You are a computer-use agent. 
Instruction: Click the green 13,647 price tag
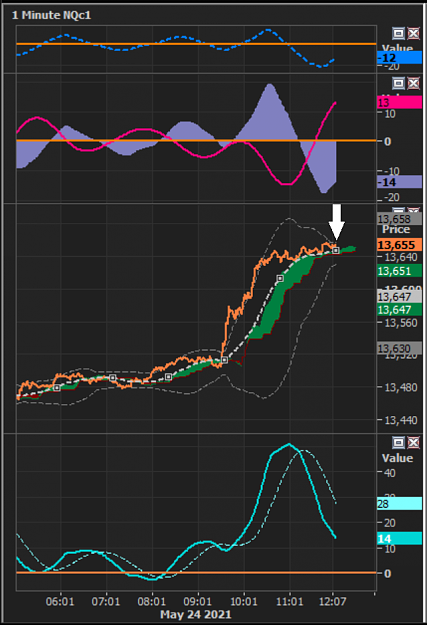(x=399, y=310)
